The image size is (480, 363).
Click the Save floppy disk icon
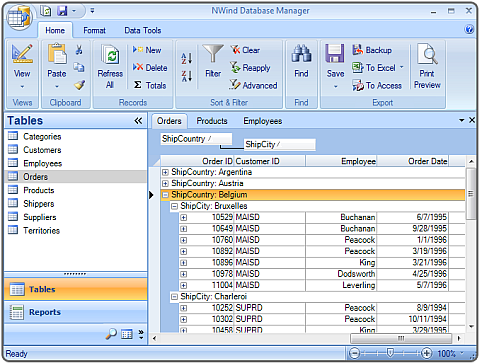click(x=335, y=53)
